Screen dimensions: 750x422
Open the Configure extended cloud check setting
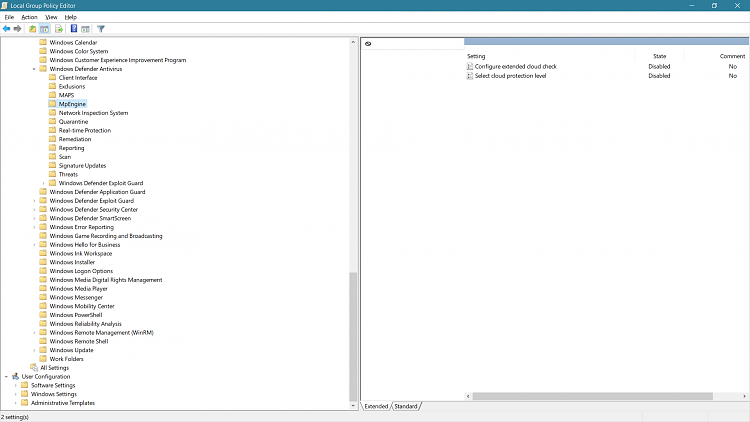[x=516, y=67]
